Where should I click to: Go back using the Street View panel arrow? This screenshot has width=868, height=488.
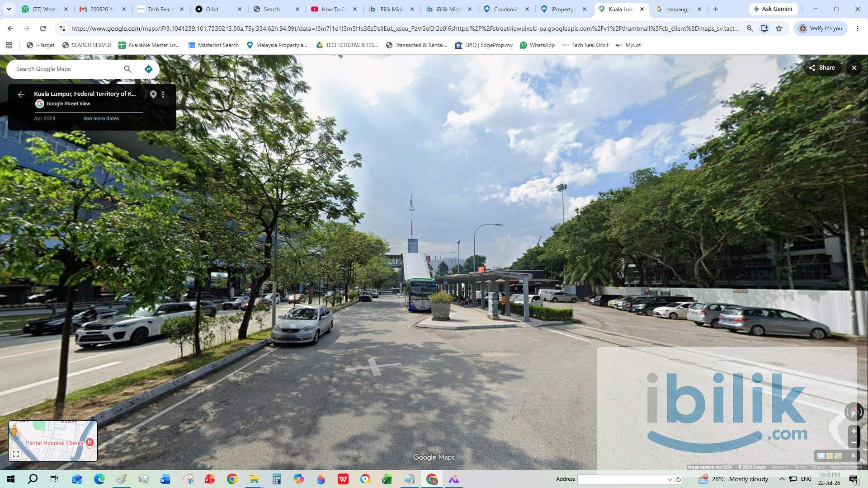click(21, 94)
